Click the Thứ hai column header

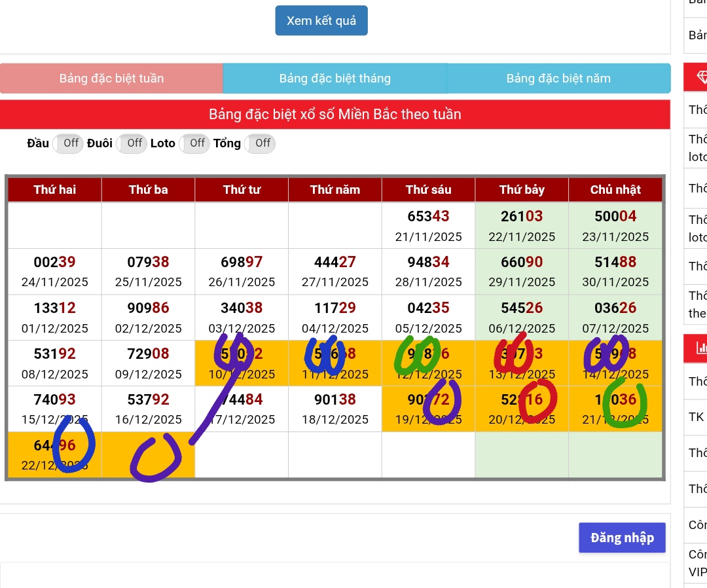(55, 190)
